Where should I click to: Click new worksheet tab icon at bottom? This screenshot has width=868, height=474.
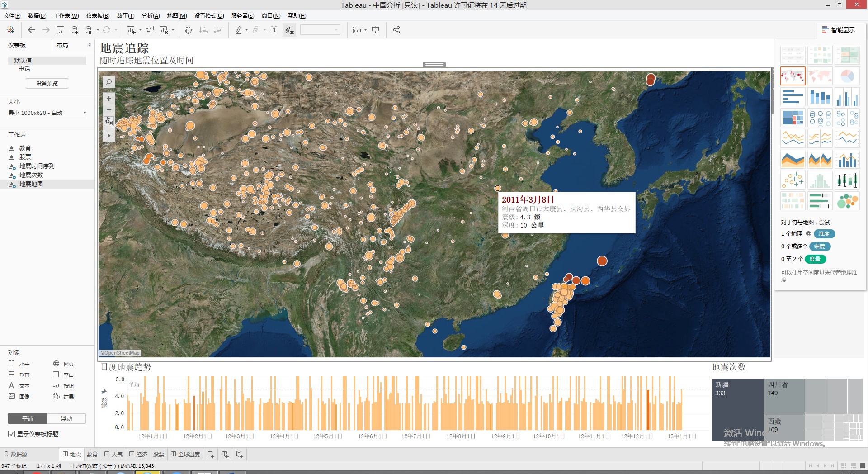(211, 455)
